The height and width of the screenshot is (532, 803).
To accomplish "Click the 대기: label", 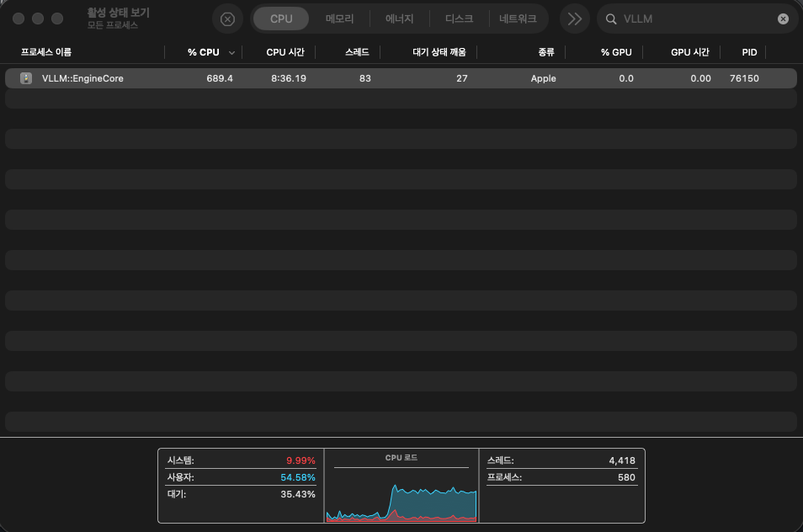I will coord(177,494).
